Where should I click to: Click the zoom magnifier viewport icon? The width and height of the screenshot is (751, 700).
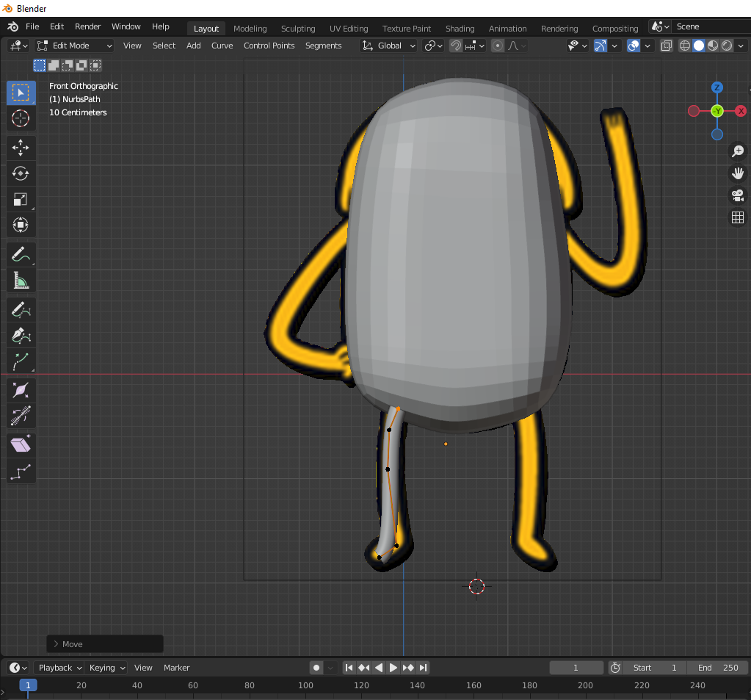738,151
